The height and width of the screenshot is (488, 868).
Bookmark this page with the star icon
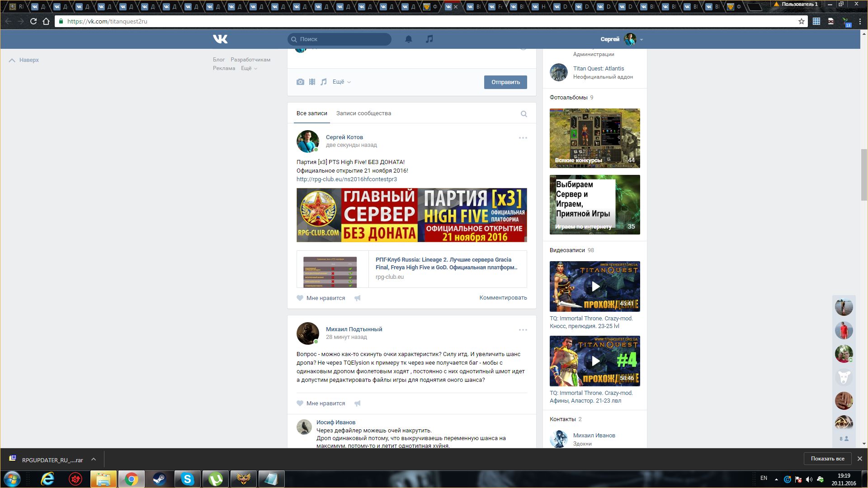(x=801, y=21)
